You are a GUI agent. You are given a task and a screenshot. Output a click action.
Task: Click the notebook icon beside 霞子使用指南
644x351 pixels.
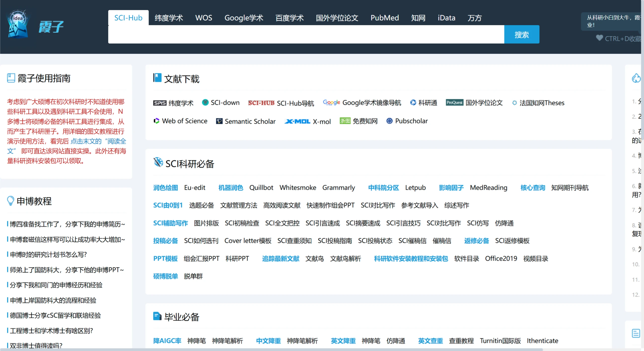11,78
